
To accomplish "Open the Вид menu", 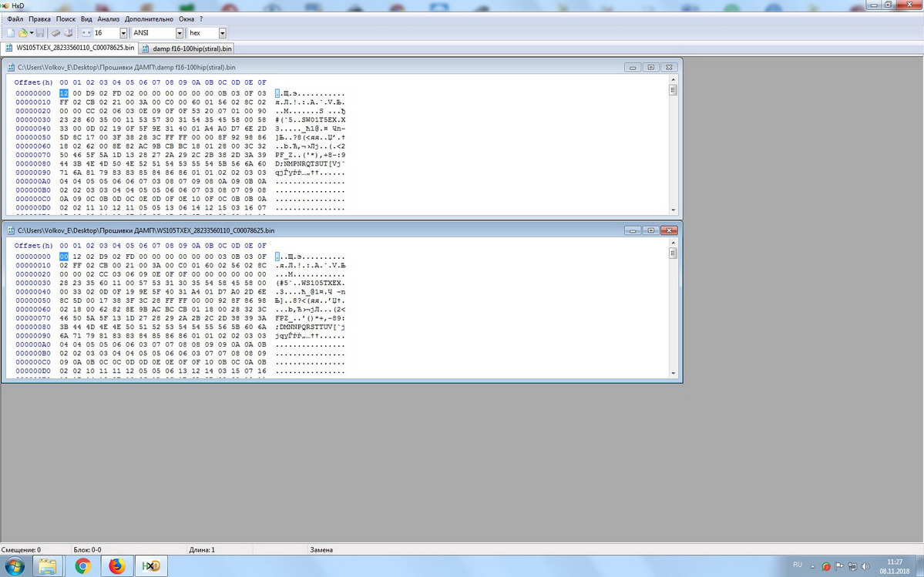I will [86, 18].
